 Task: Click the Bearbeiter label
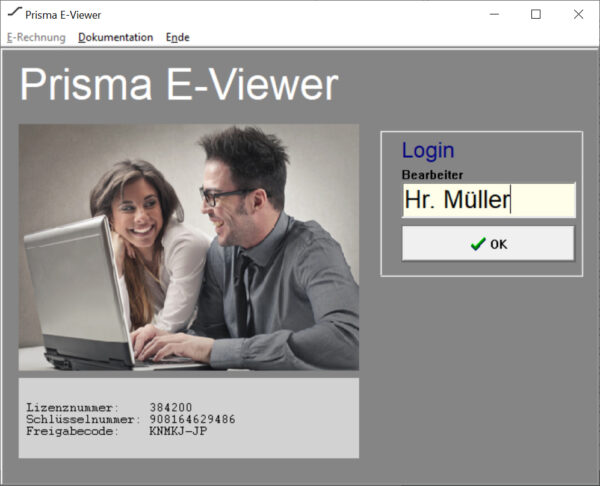point(432,175)
